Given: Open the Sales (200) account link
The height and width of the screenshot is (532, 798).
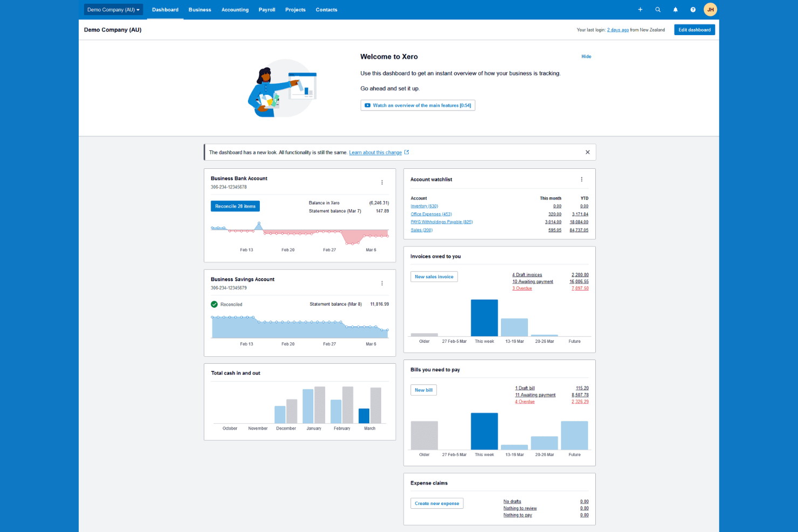Looking at the screenshot, I should (x=422, y=230).
